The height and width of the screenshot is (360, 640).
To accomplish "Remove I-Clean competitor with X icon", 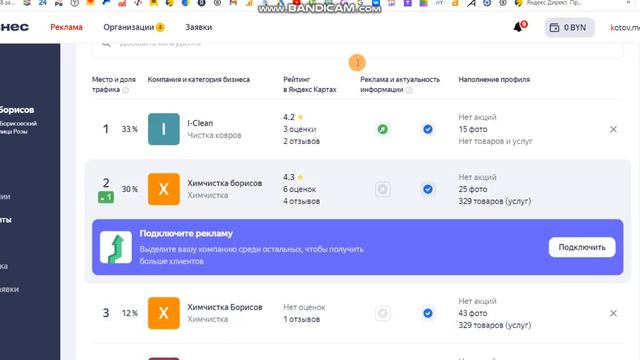I will point(613,129).
